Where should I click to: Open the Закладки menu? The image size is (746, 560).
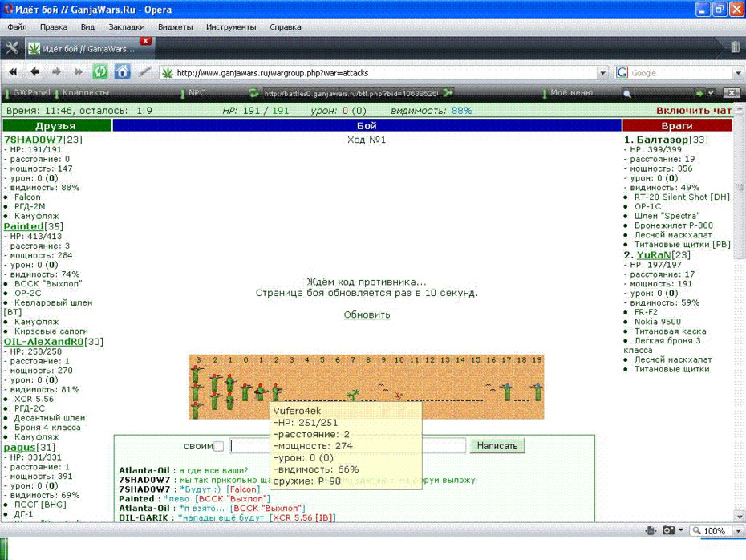pos(127,27)
